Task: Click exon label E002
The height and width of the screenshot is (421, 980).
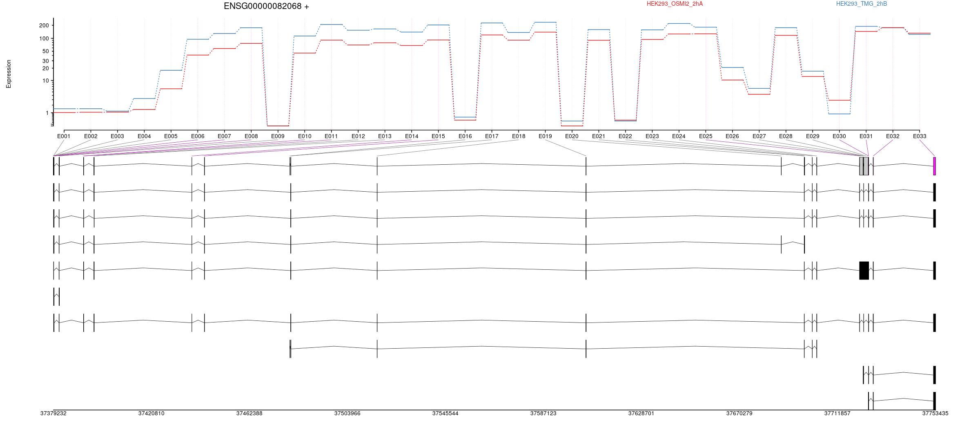Action: [91, 136]
